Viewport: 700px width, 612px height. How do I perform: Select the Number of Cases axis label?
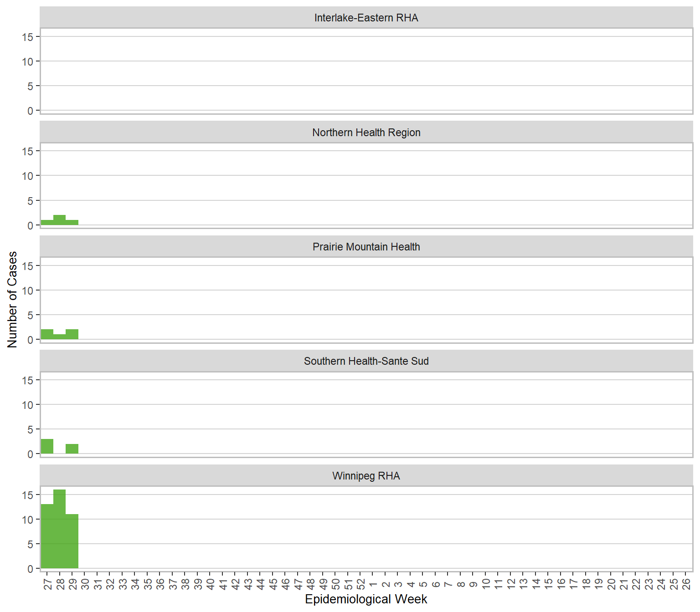pos(12,300)
